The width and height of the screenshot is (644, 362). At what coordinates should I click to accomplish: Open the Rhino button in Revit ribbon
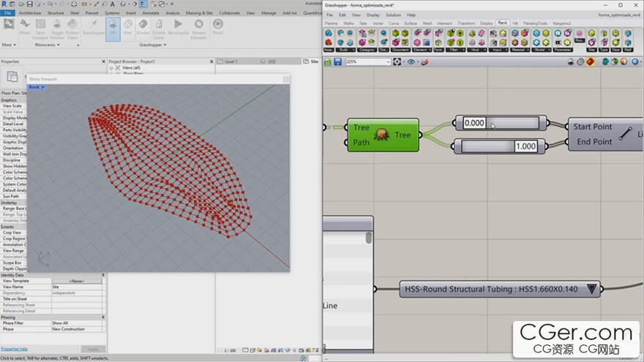25,28
